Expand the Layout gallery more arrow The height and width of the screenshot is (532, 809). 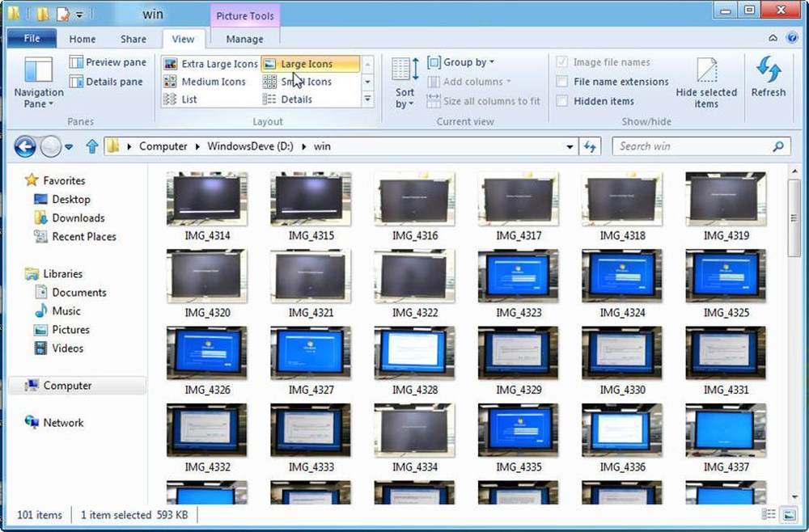point(367,99)
